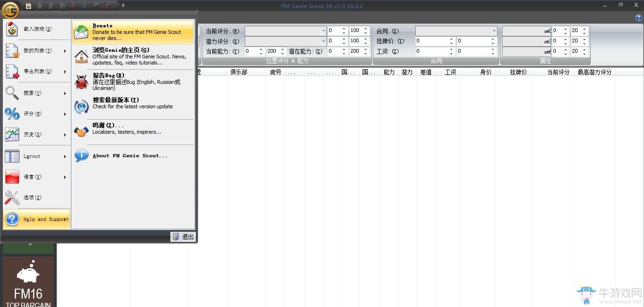Open 选项 options wrench-and-screwdriver entry
This screenshot has width=644, height=307.
(x=37, y=198)
